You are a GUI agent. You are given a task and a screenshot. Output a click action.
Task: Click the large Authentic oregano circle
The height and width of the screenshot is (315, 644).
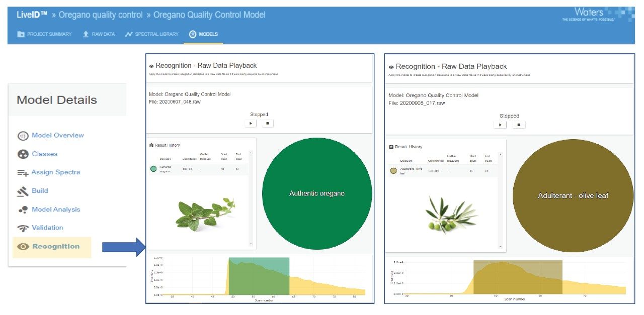317,193
